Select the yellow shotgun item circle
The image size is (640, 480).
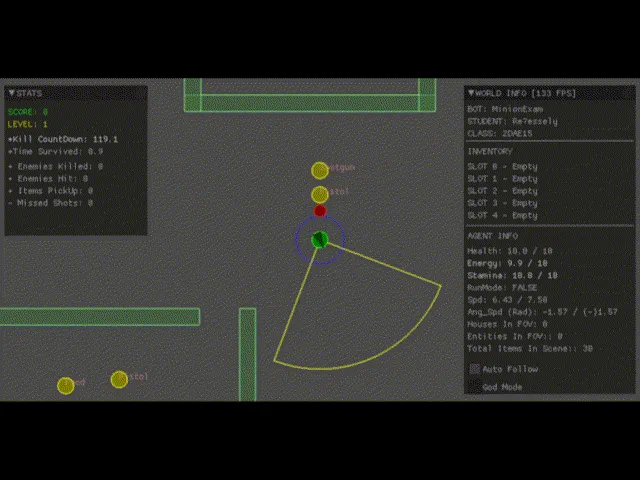(320, 170)
